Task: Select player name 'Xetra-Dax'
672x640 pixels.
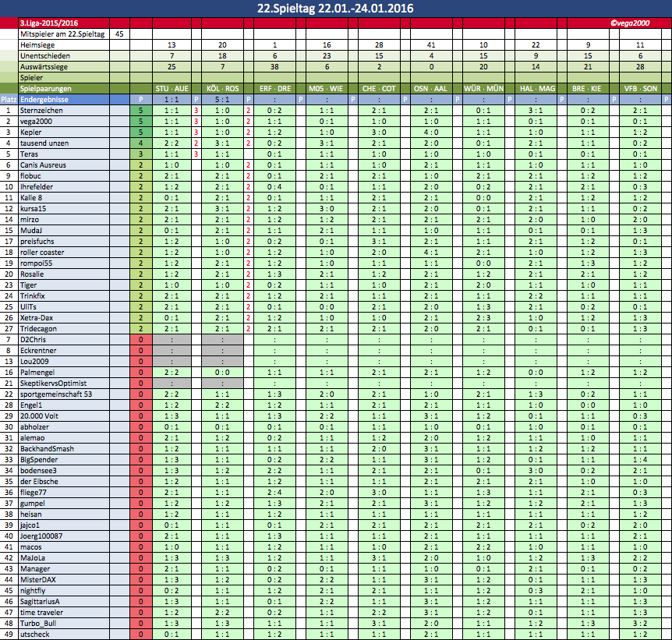Action: pyautogui.click(x=36, y=318)
